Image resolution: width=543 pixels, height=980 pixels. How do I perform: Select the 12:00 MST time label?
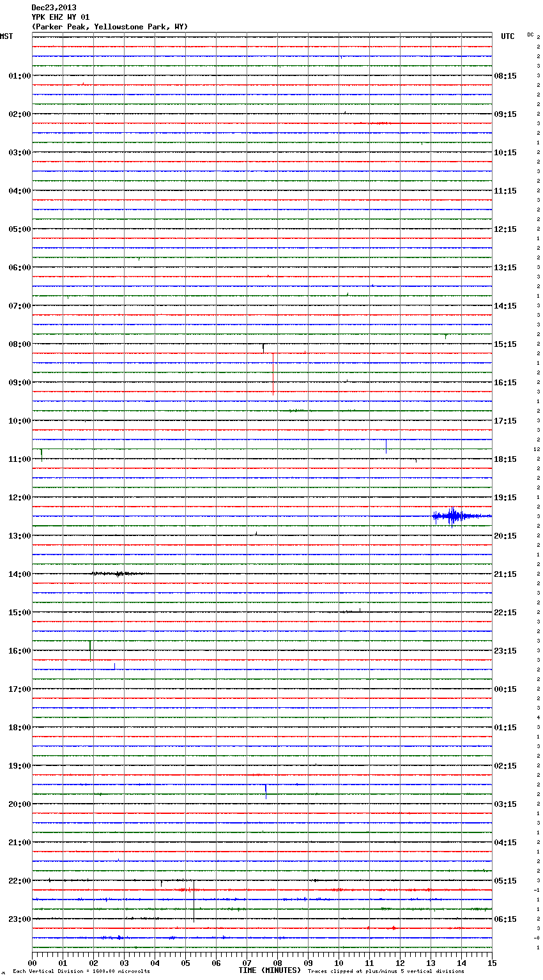[x=20, y=498]
